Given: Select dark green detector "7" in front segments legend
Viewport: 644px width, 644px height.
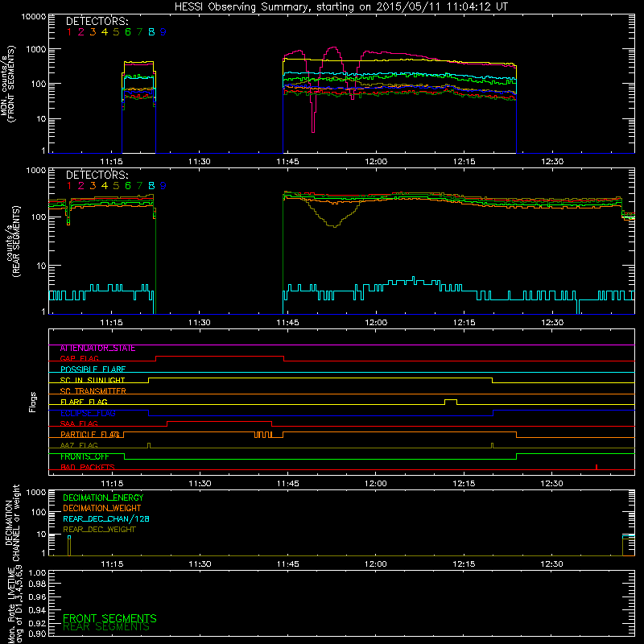Looking at the screenshot, I should pyautogui.click(x=139, y=32).
